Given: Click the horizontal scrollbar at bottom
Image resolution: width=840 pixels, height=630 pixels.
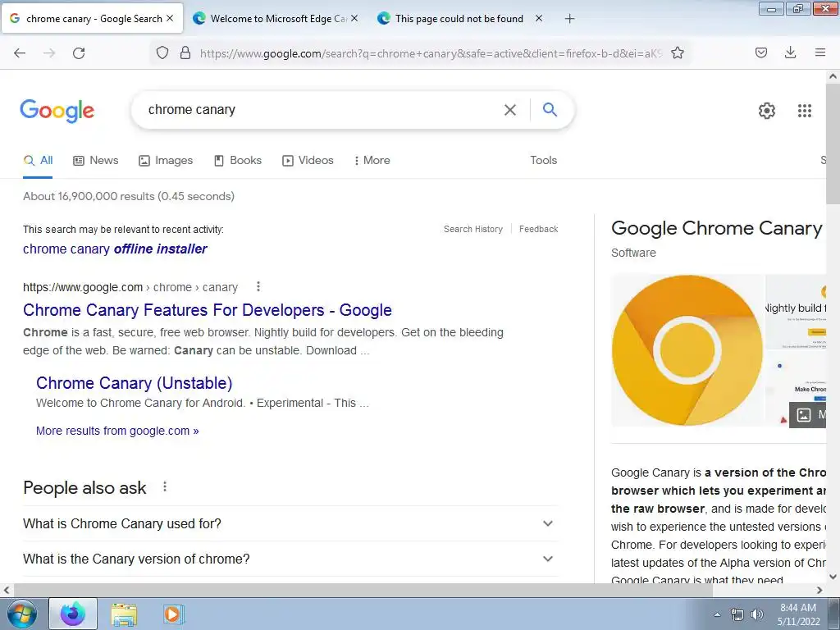Looking at the screenshot, I should [362, 590].
